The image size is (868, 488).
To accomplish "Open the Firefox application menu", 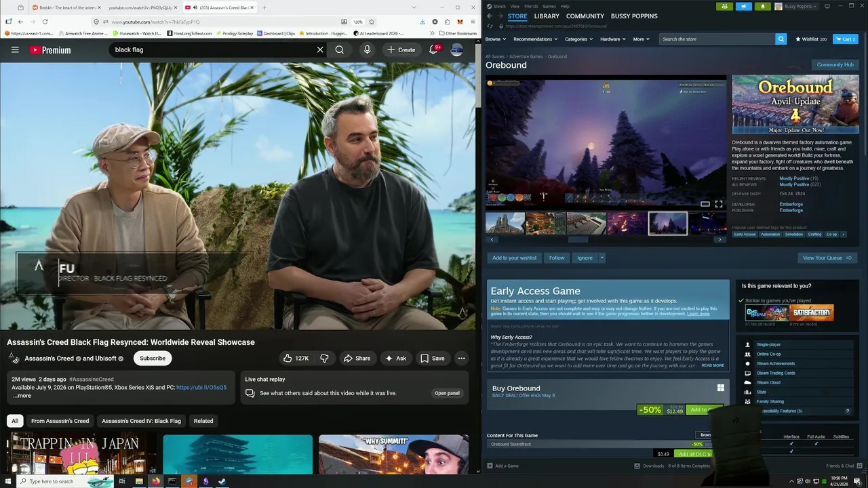I will (x=473, y=22).
